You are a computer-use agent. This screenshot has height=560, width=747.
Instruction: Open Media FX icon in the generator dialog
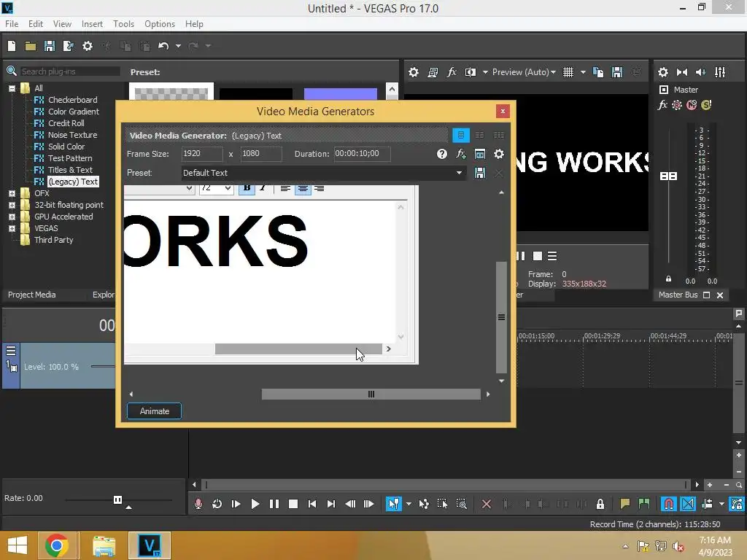461,154
